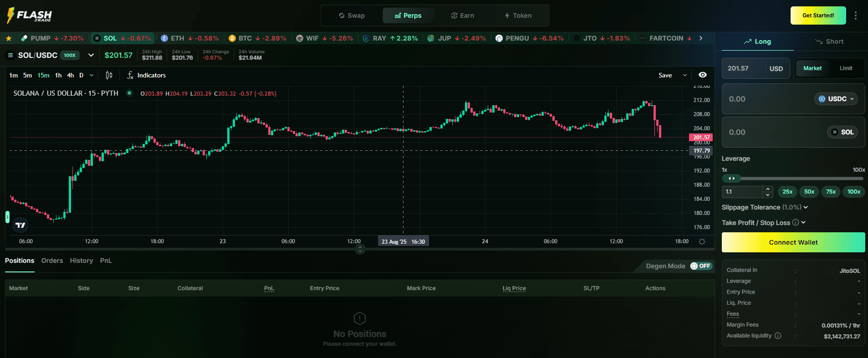Open the Indicators menu
This screenshot has height=358, width=868.
click(x=146, y=75)
